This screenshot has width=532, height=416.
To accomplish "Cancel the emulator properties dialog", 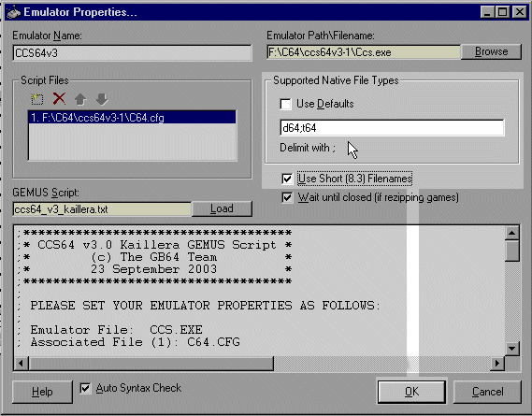I will [487, 392].
